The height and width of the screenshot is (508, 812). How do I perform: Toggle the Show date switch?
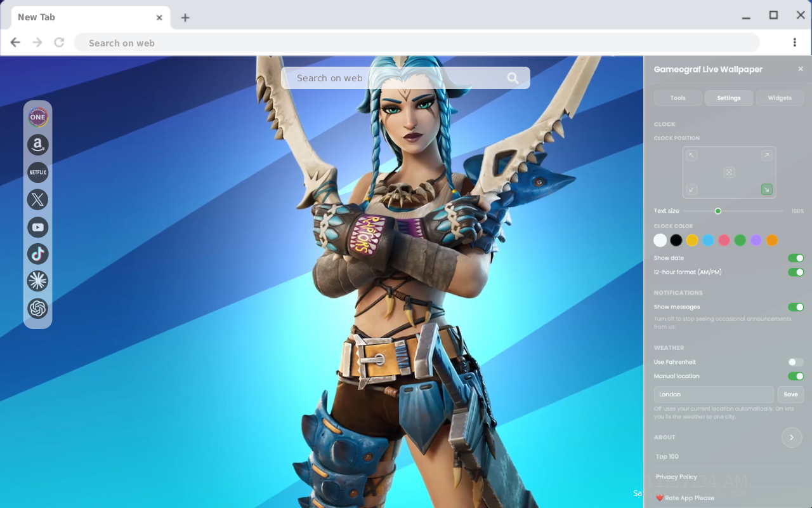point(796,258)
